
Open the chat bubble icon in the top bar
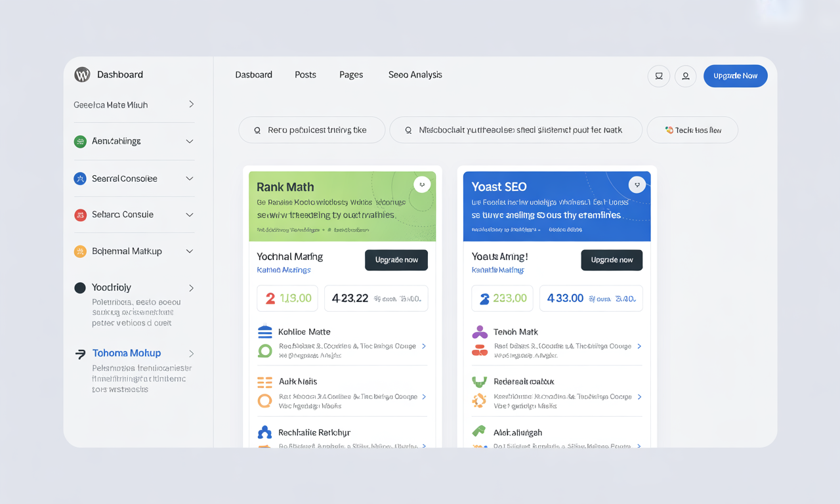pyautogui.click(x=658, y=76)
